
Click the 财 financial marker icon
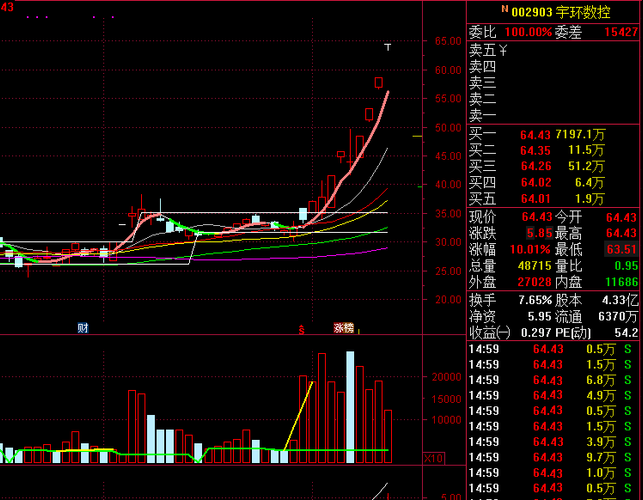pyautogui.click(x=83, y=328)
